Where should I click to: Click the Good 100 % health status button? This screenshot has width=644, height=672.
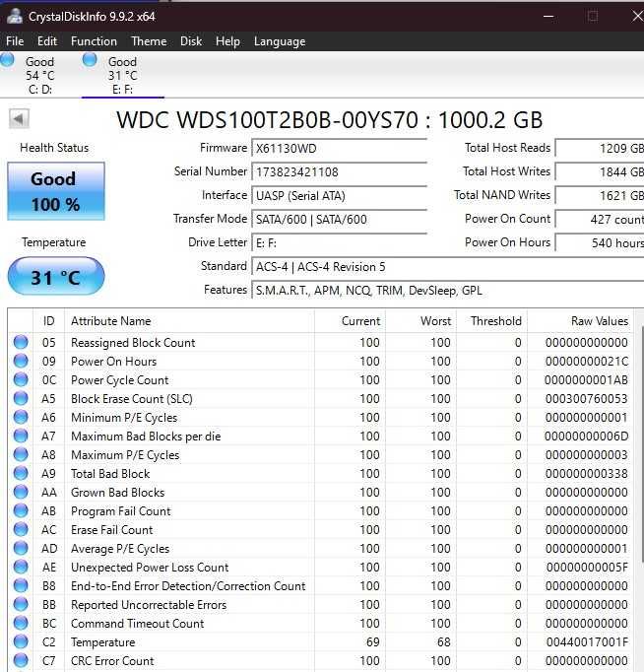(x=56, y=191)
